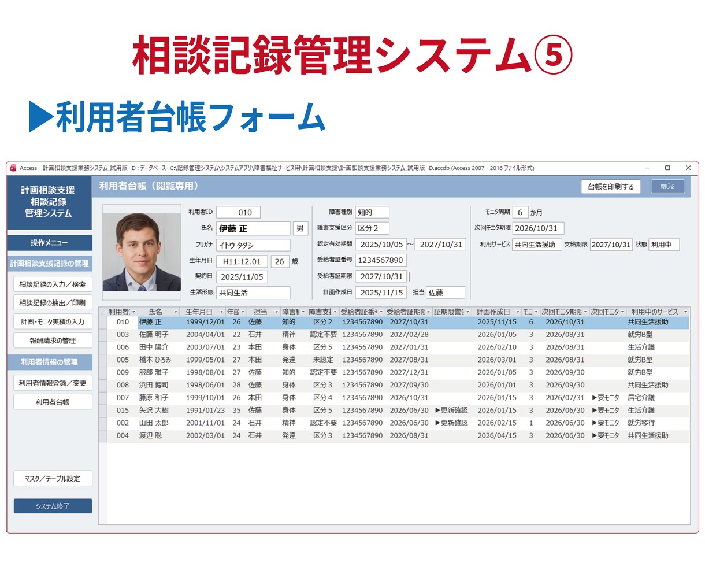Open 相談記録の入力／検索 from sidebar
The height and width of the screenshot is (588, 705).
(53, 284)
